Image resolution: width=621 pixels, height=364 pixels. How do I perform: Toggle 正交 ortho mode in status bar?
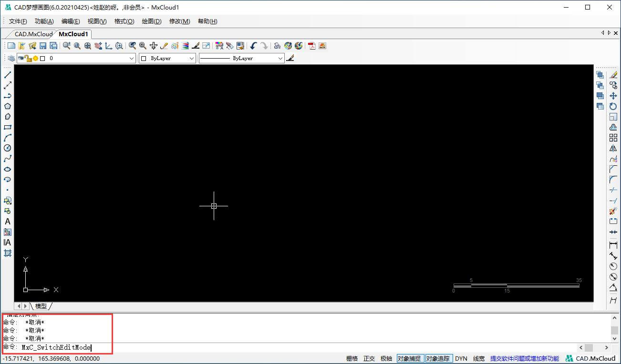tap(369, 358)
